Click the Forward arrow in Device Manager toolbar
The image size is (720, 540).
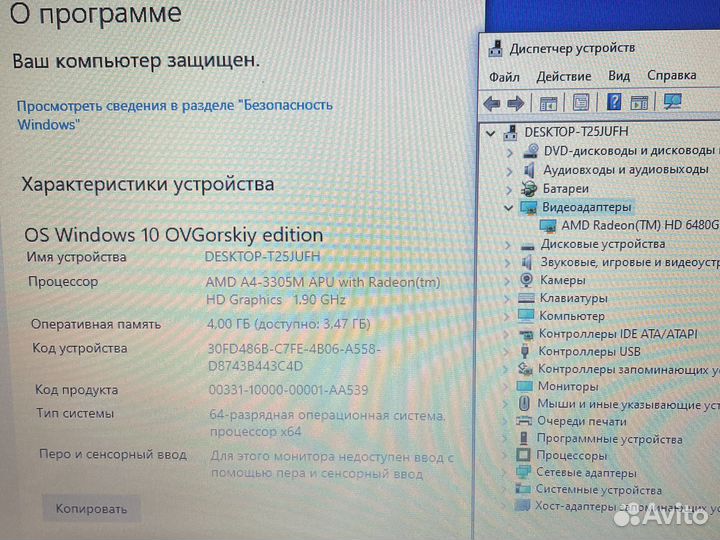[x=515, y=103]
